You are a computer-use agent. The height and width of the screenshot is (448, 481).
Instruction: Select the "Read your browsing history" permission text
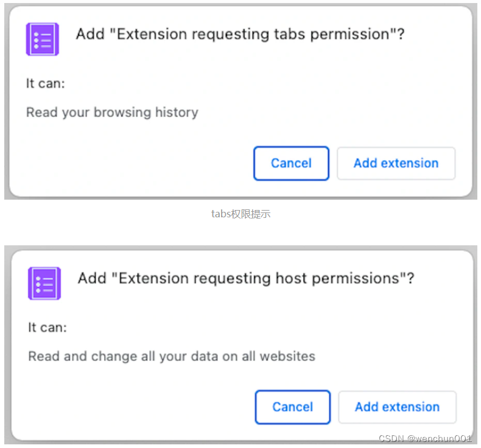(x=112, y=112)
